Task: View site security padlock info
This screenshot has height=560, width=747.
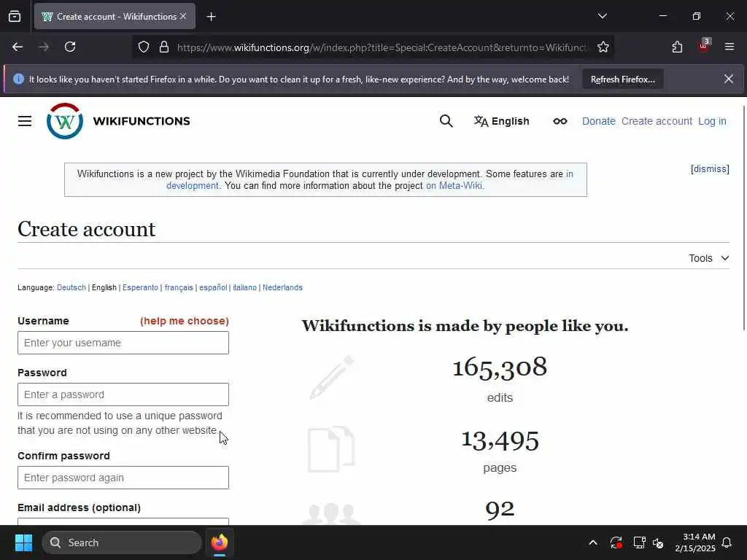Action: (164, 47)
